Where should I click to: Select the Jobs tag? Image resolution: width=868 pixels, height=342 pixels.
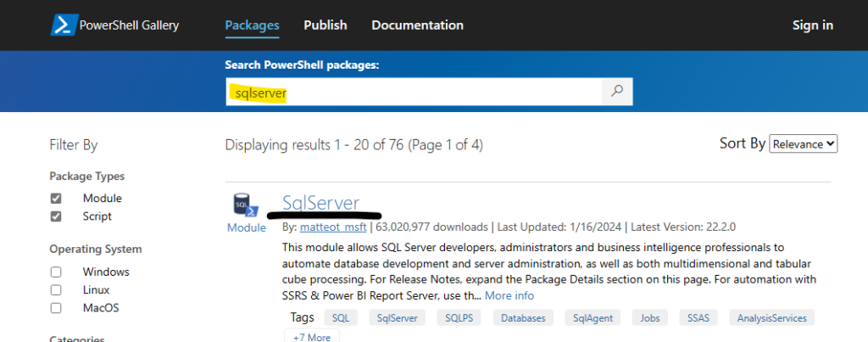[650, 317]
